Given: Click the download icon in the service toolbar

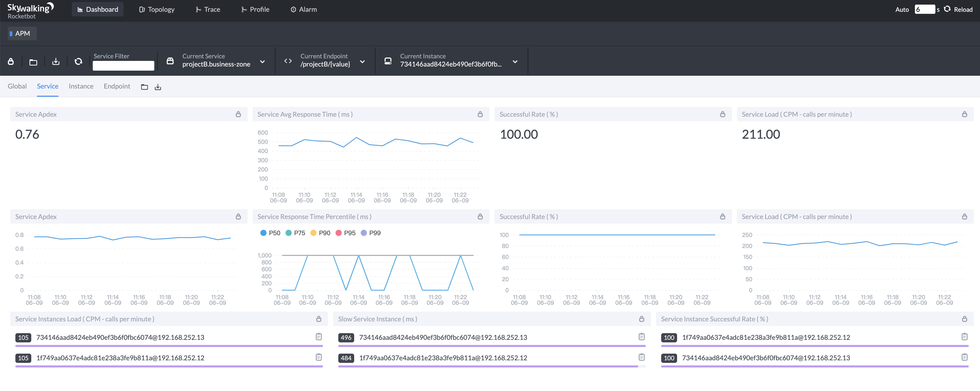Looking at the screenshot, I should click(x=56, y=62).
